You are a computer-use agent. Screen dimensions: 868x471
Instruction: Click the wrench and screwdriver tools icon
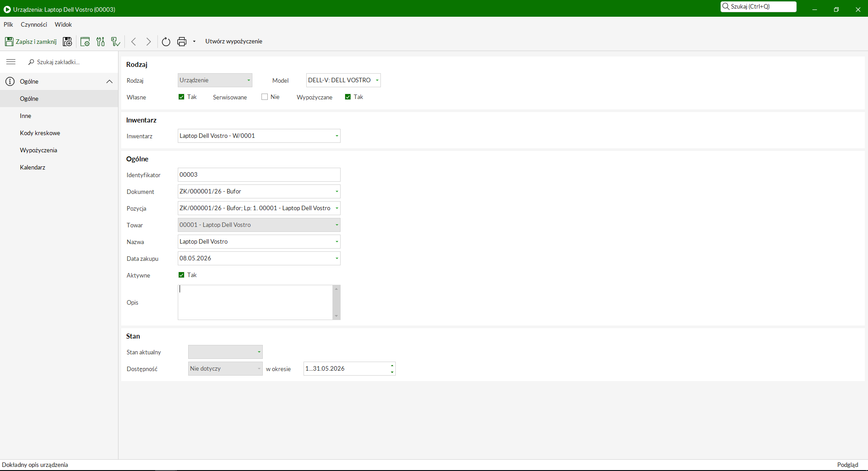(100, 42)
